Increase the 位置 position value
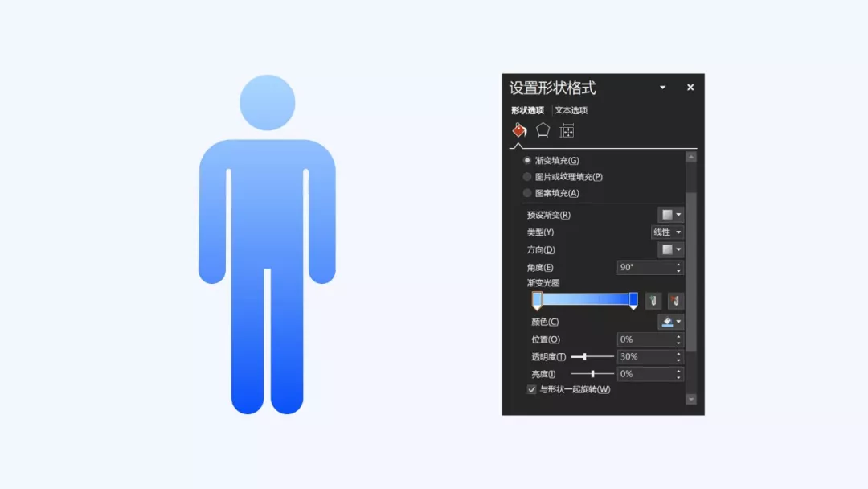The image size is (868, 489). 678,336
